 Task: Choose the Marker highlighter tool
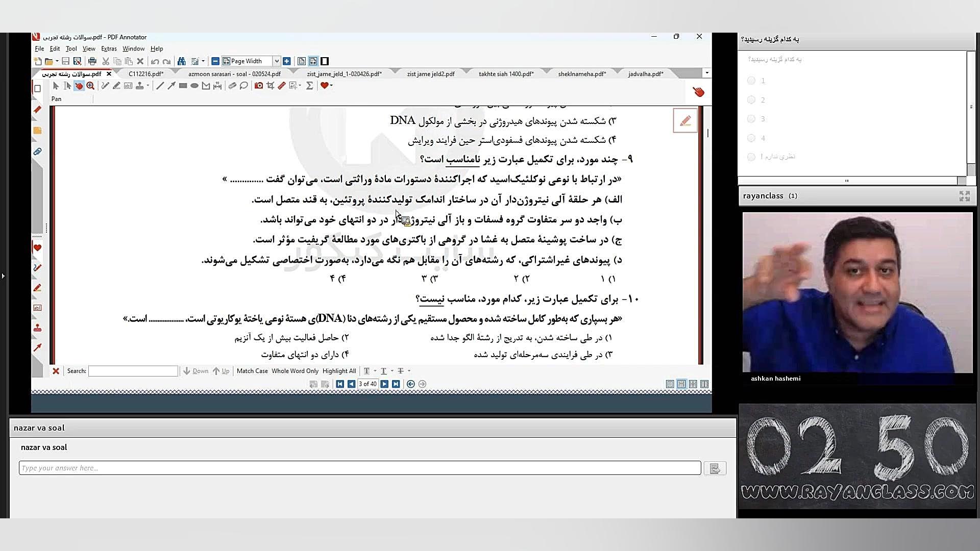pyautogui.click(x=116, y=86)
